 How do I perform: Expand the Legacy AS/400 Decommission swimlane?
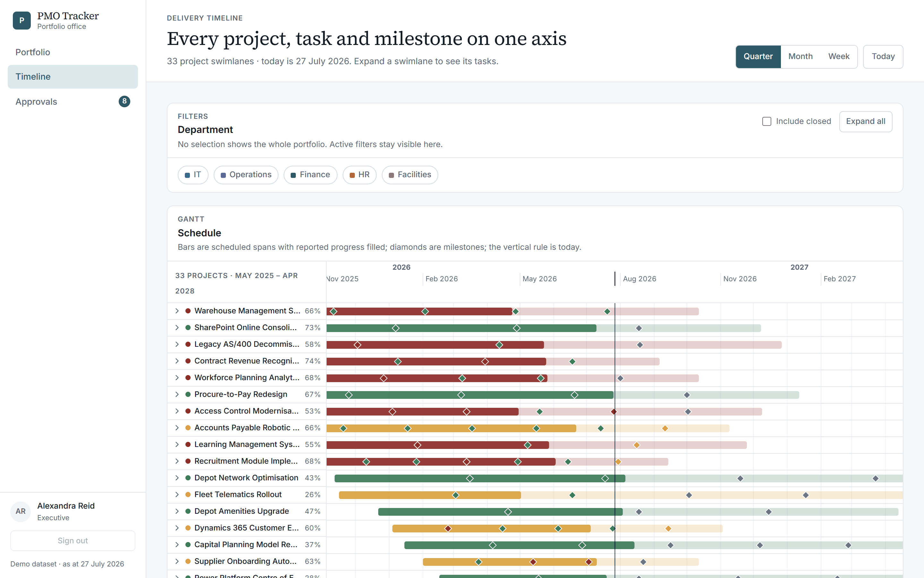point(177,345)
